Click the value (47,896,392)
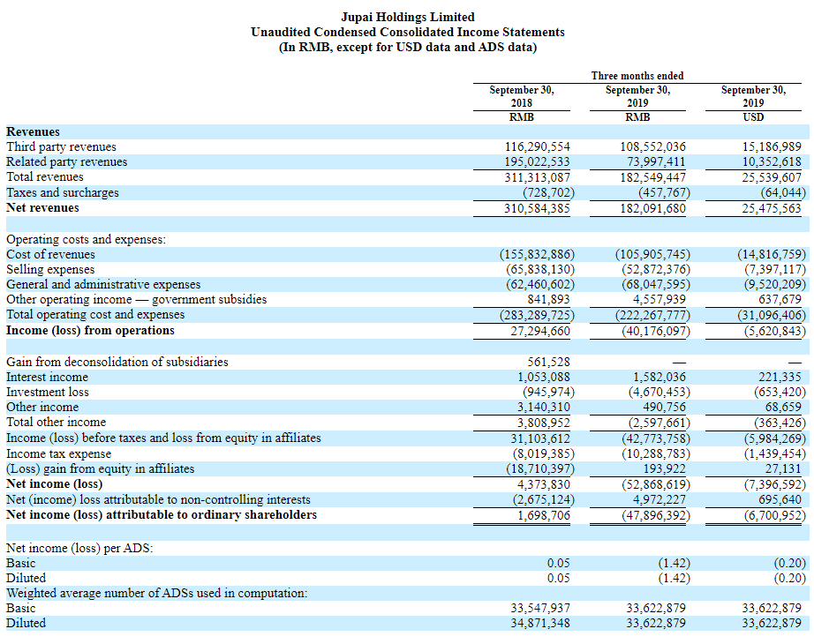The image size is (814, 644). tap(656, 516)
